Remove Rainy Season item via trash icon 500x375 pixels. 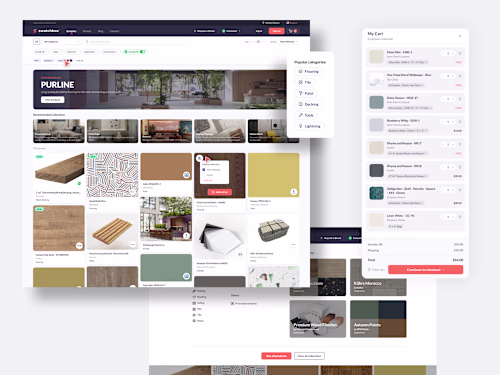[460, 99]
